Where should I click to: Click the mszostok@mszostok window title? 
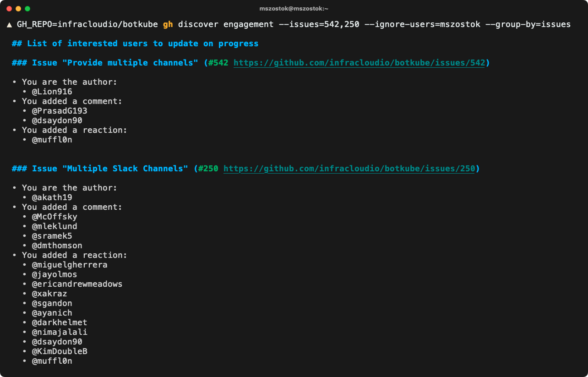[294, 9]
